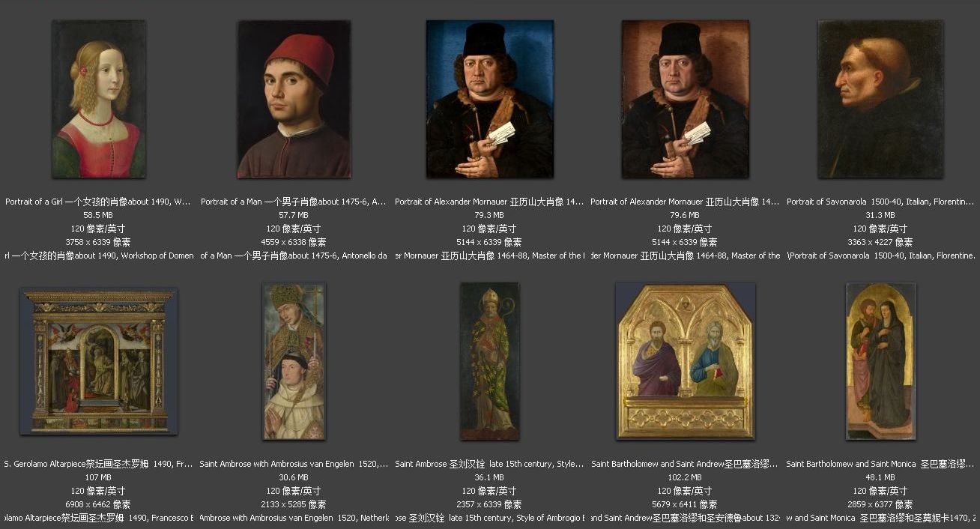Image resolution: width=980 pixels, height=529 pixels.
Task: Click the 6908 x 6462 dimensions text
Action: point(98,504)
